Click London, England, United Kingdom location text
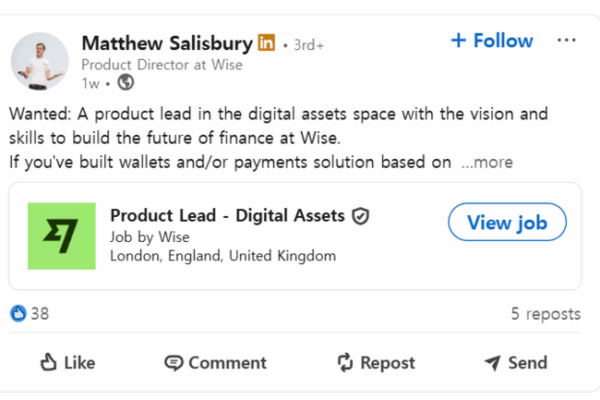The width and height of the screenshot is (600, 400). (223, 256)
